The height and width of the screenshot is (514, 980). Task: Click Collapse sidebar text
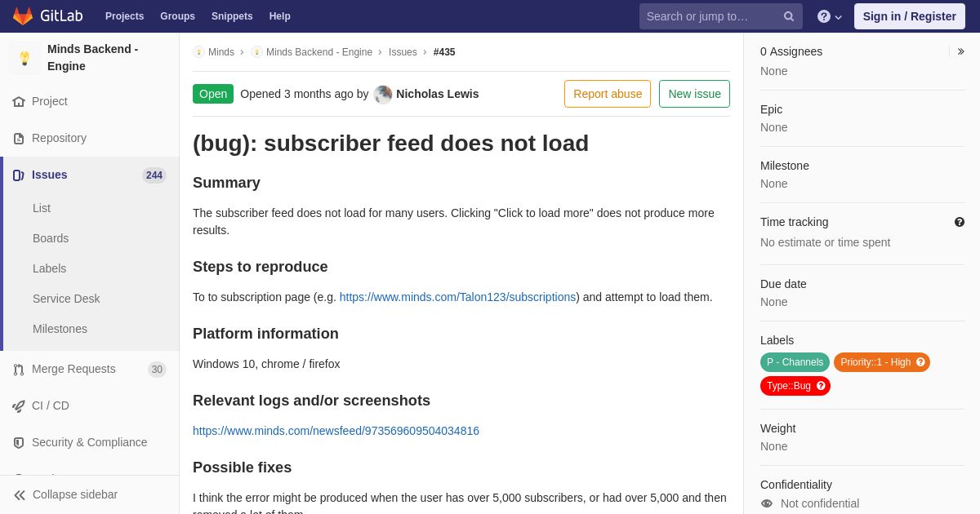(x=75, y=495)
